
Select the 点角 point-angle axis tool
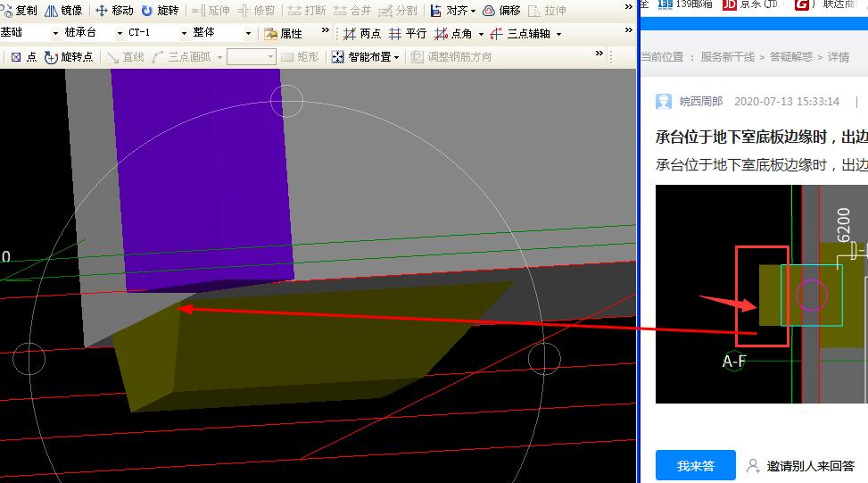pos(453,34)
